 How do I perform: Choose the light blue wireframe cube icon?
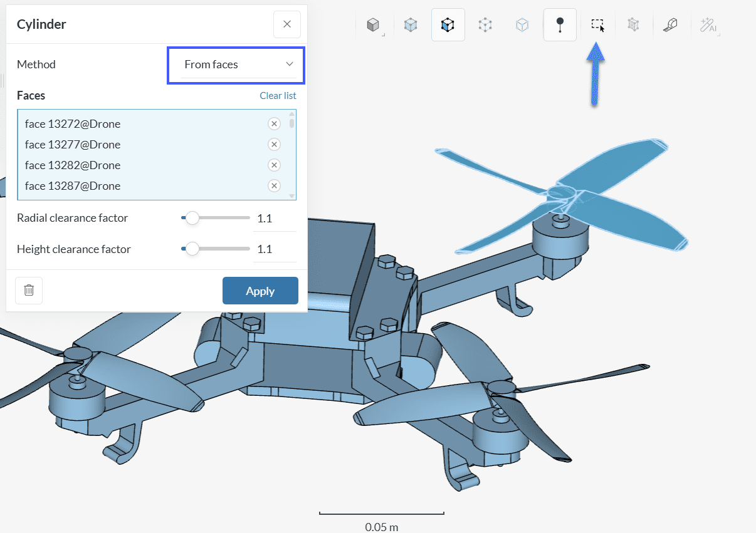[522, 25]
